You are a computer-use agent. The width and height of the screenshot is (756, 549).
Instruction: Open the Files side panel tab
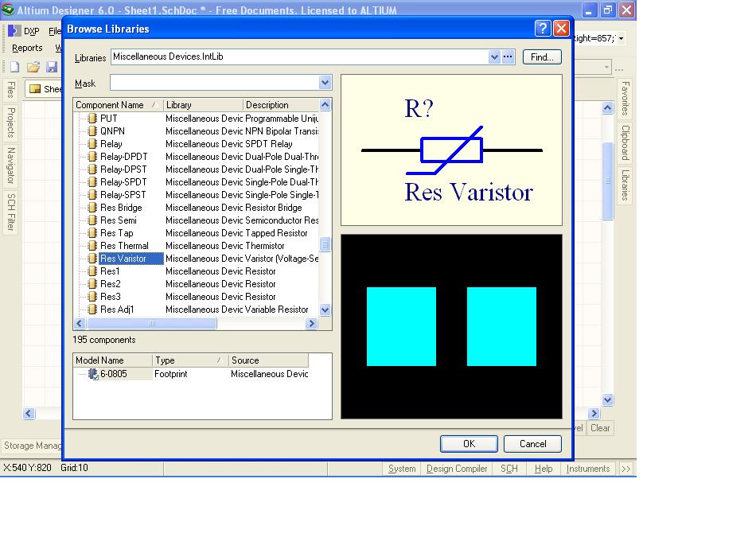click(10, 90)
